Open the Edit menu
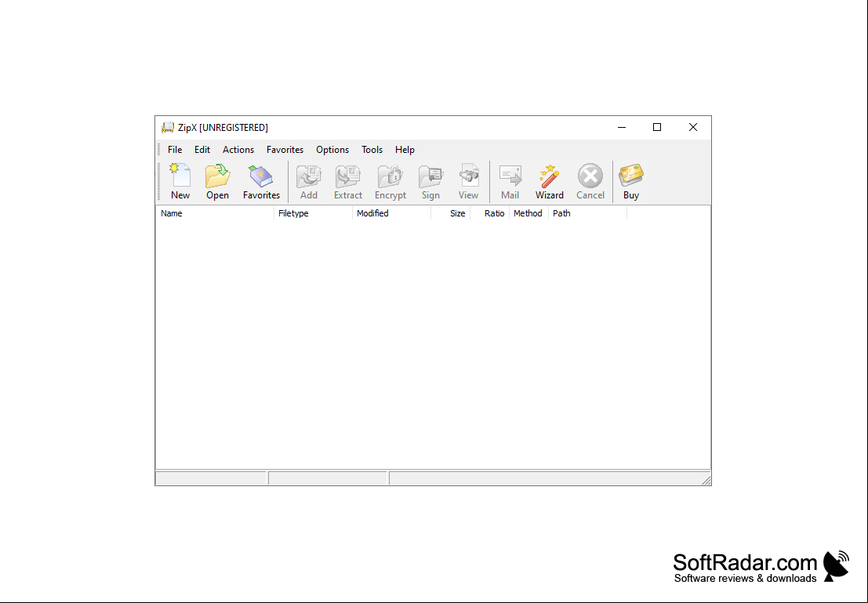This screenshot has width=868, height=603. tap(202, 150)
